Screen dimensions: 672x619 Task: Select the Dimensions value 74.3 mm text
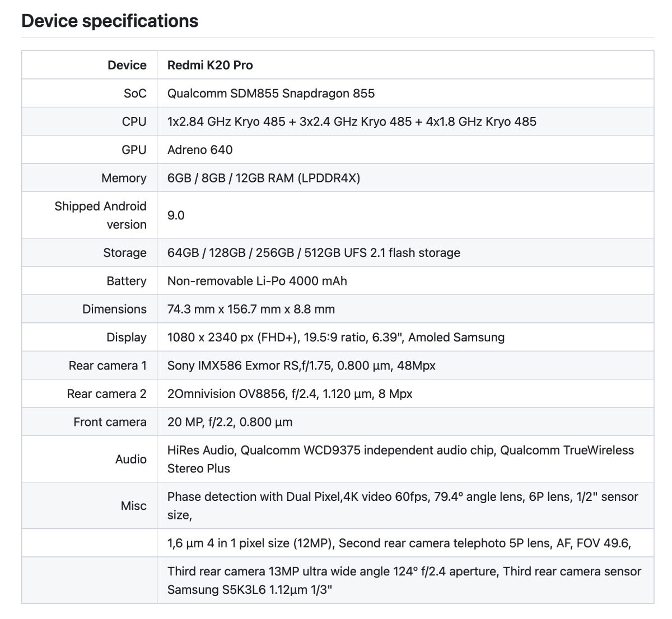[x=251, y=309]
